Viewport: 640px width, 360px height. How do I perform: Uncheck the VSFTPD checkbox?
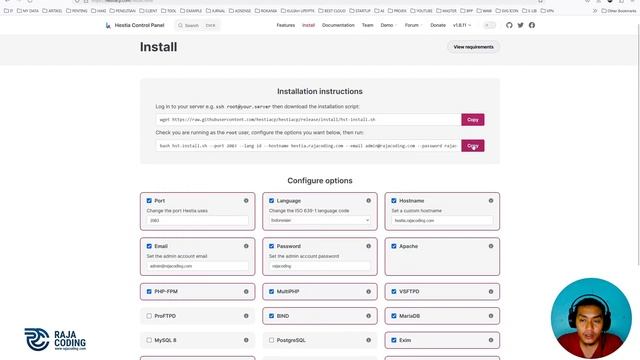[x=394, y=291]
